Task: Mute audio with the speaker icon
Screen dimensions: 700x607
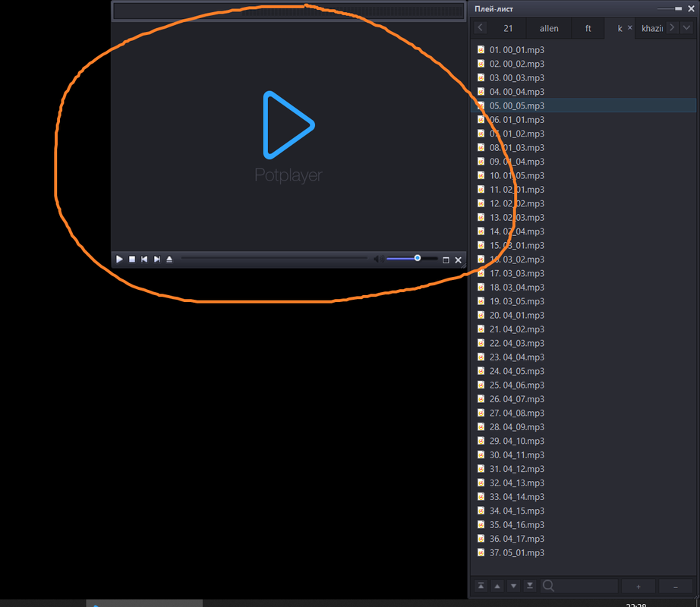Action: point(377,259)
